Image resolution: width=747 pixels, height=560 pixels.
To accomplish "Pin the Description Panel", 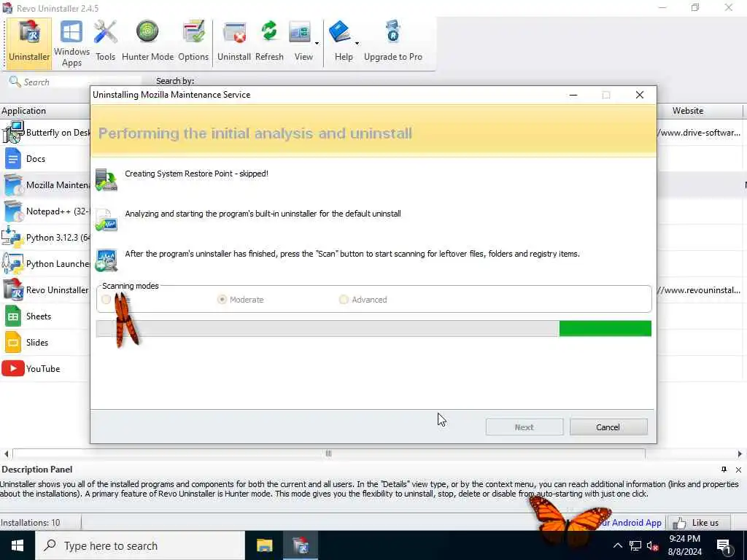I will (x=724, y=470).
